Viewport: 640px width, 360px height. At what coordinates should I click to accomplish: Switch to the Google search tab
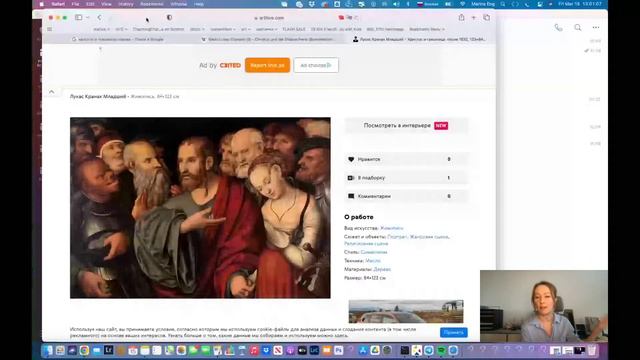(118, 39)
